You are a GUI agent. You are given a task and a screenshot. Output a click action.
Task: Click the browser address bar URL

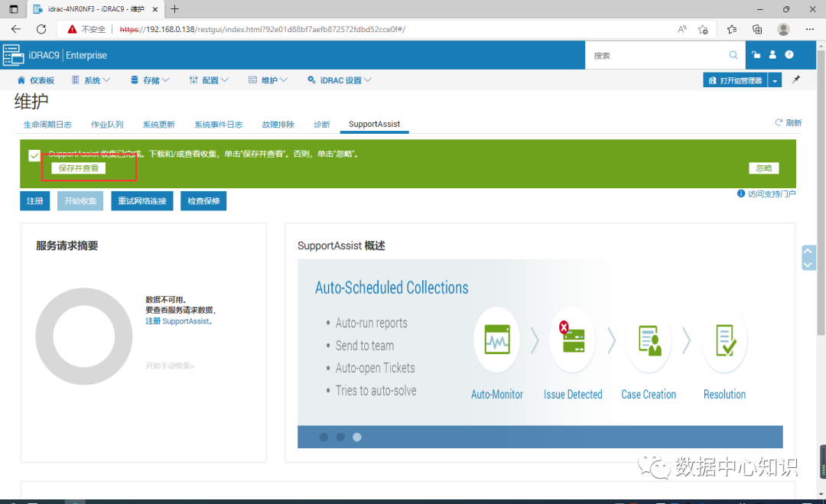[x=262, y=30]
